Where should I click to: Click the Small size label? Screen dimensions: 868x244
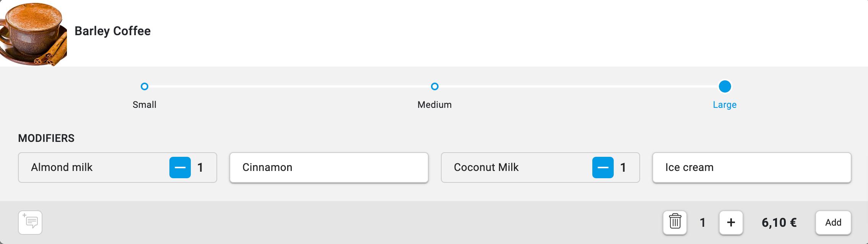click(x=145, y=105)
